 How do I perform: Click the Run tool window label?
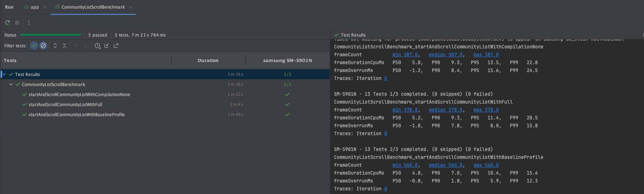9,7
